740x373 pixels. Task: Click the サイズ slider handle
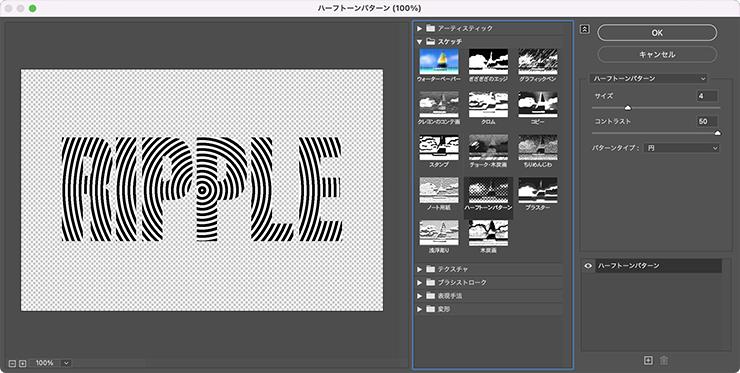point(628,108)
